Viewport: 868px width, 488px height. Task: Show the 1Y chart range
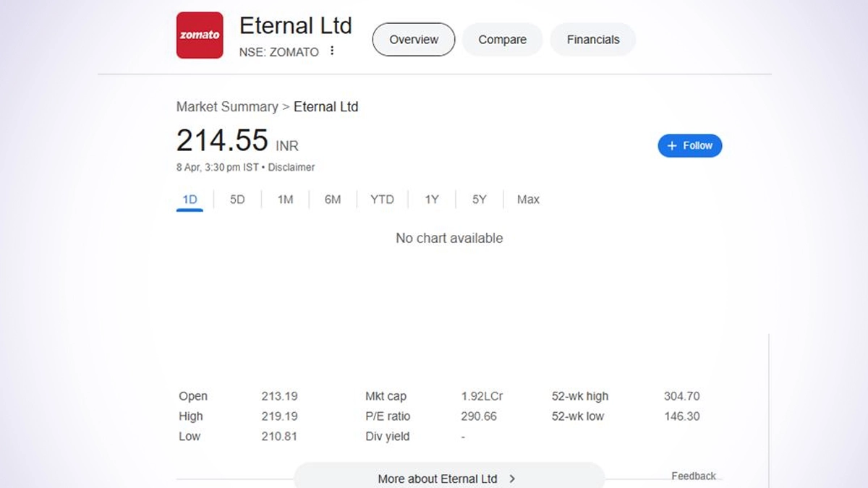pyautogui.click(x=432, y=200)
